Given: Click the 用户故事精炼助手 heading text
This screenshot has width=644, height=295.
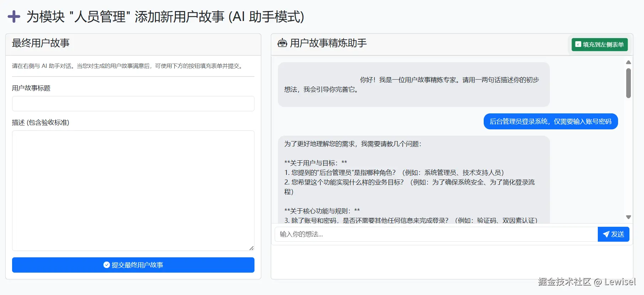Looking at the screenshot, I should pos(328,43).
